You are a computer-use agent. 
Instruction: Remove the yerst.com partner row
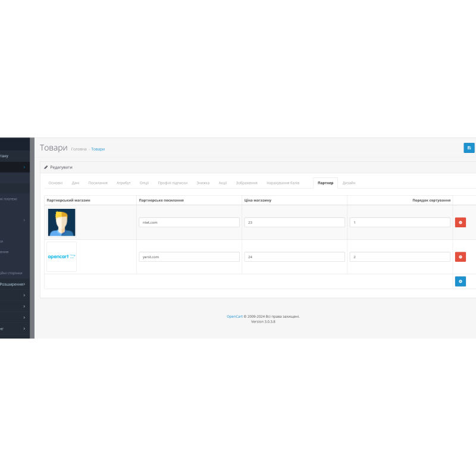(460, 257)
